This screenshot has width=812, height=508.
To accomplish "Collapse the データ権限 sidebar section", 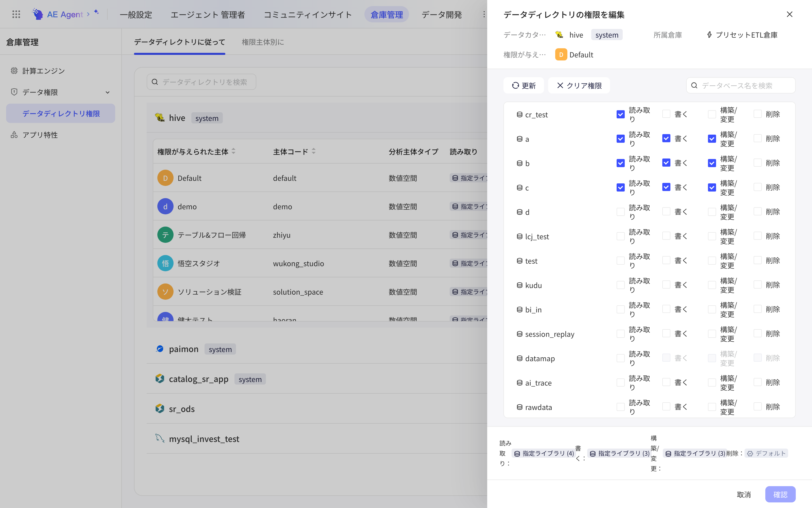I will 107,92.
